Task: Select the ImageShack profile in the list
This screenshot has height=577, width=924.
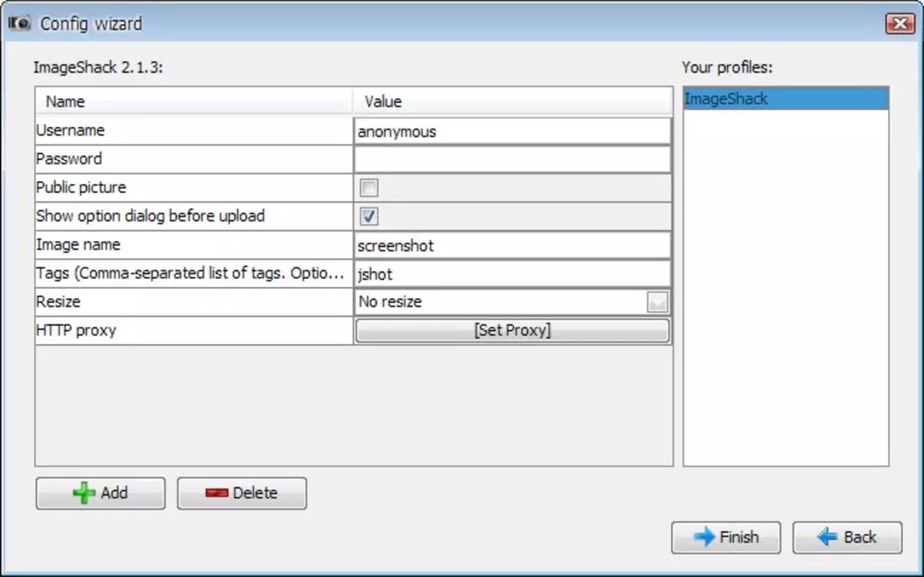Action: [x=786, y=99]
